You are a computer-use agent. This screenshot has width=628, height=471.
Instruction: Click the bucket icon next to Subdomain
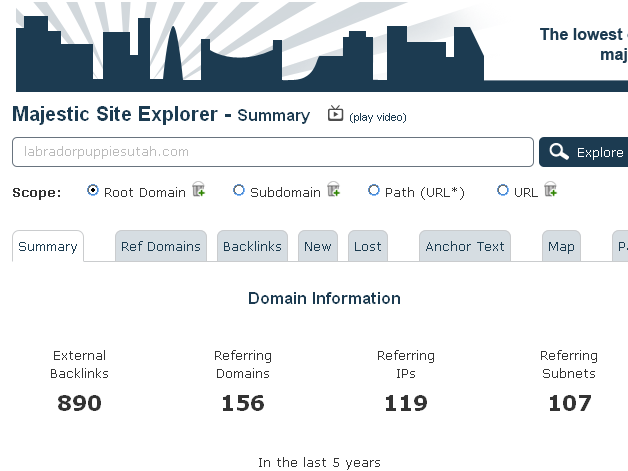coord(334,189)
